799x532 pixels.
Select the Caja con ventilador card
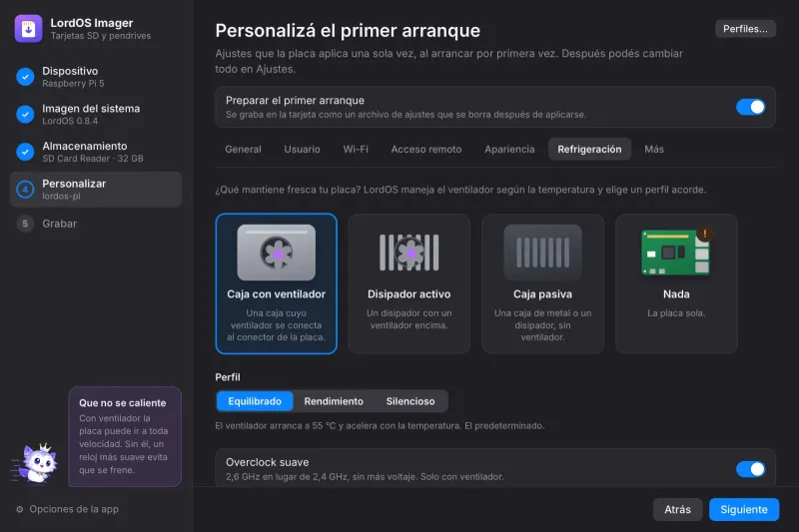[277, 283]
